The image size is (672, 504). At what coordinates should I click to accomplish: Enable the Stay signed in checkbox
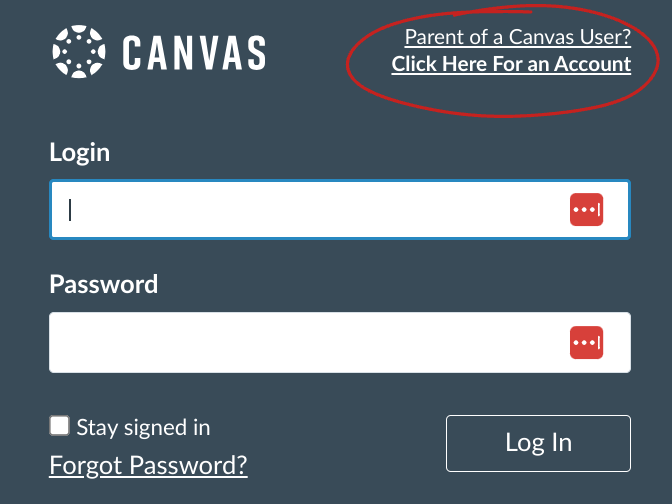[60, 426]
